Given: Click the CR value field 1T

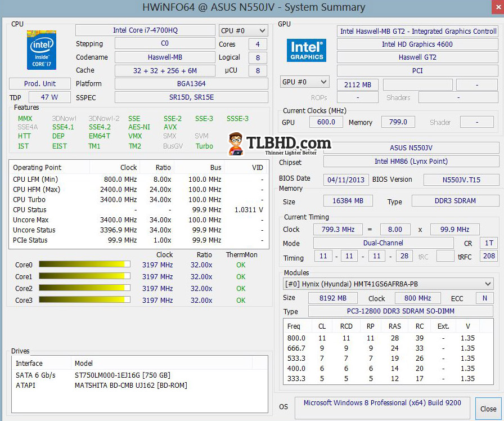Looking at the screenshot, I should tap(489, 243).
